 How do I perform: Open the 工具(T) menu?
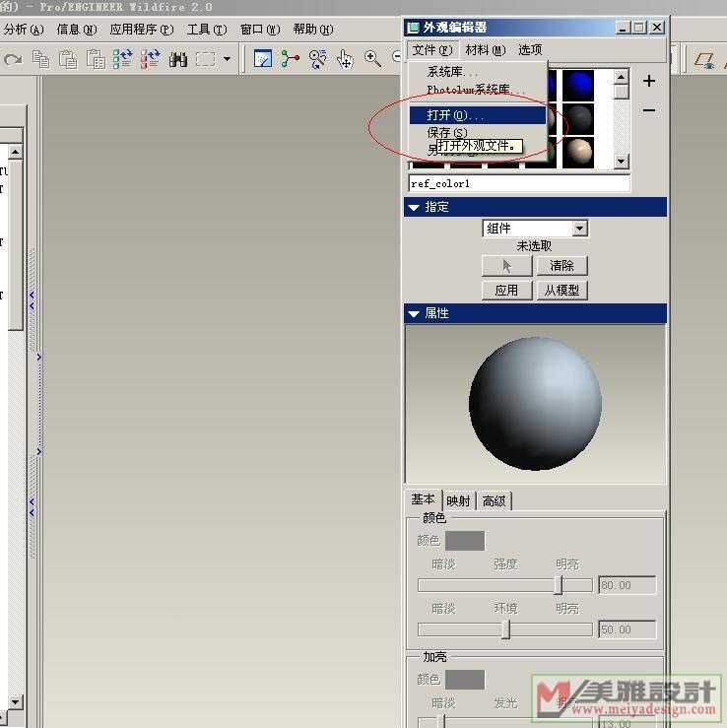[207, 30]
